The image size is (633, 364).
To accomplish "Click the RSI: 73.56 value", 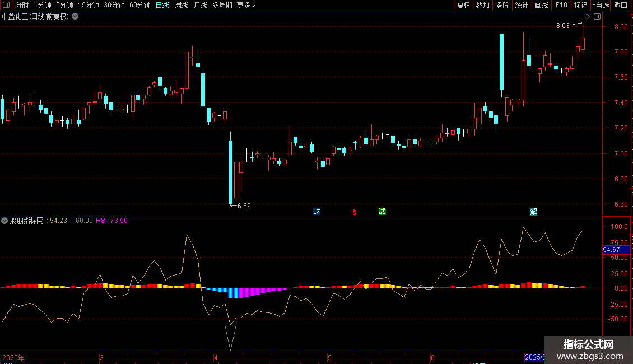I will coord(112,221).
